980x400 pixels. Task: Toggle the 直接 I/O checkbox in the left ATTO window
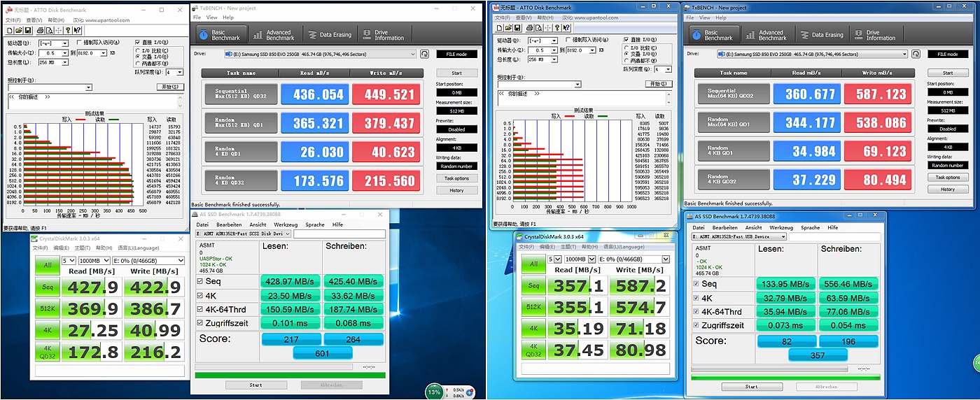point(138,42)
